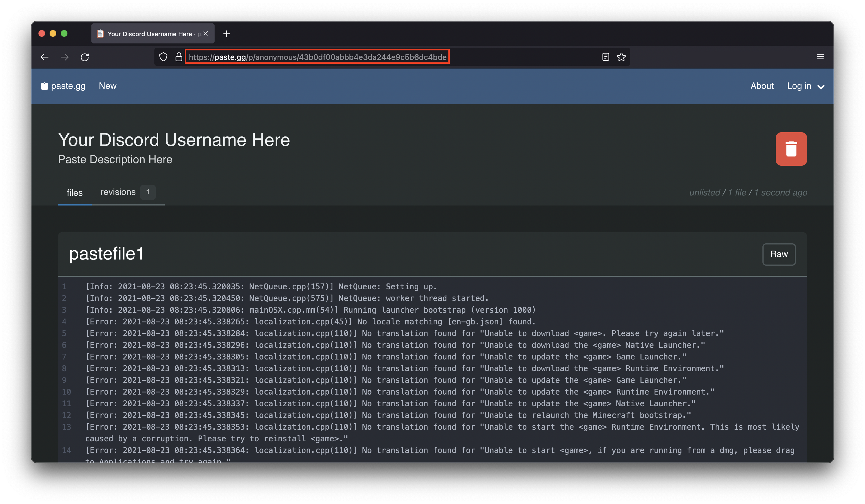Click the browser forward arrow icon
This screenshot has width=865, height=504.
pyautogui.click(x=65, y=57)
